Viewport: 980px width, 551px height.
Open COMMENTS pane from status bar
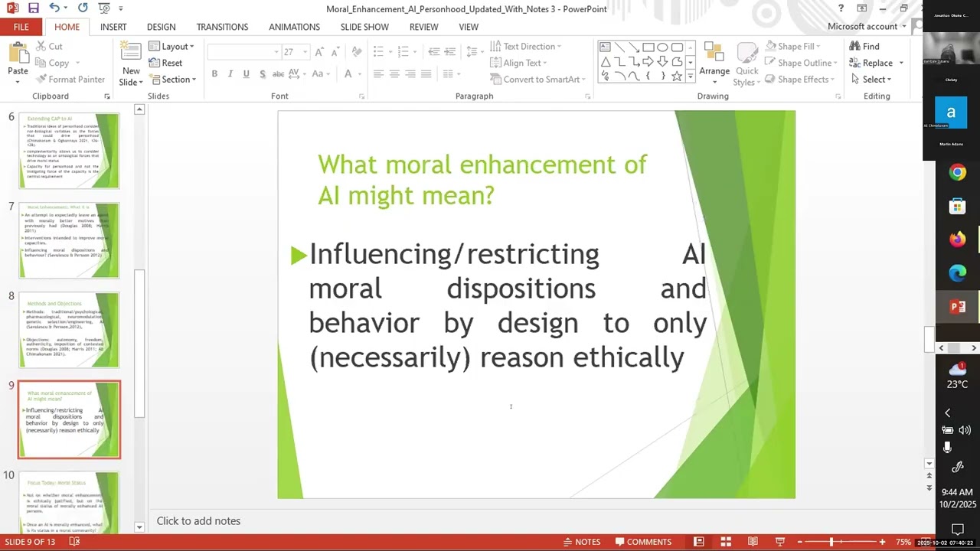point(642,542)
